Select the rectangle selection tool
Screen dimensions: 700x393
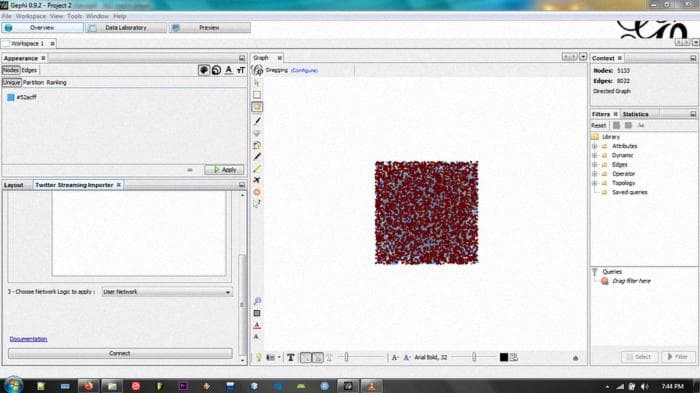(257, 95)
